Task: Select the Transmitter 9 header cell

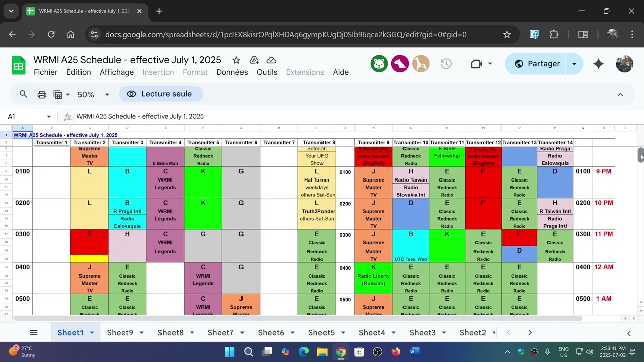Action: [373, 142]
